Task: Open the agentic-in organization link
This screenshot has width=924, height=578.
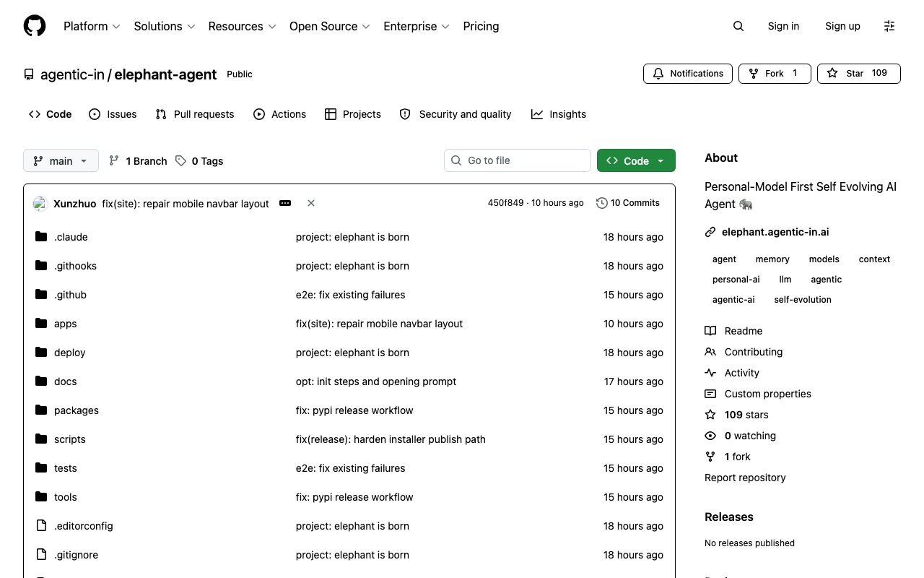Action: tap(72, 74)
